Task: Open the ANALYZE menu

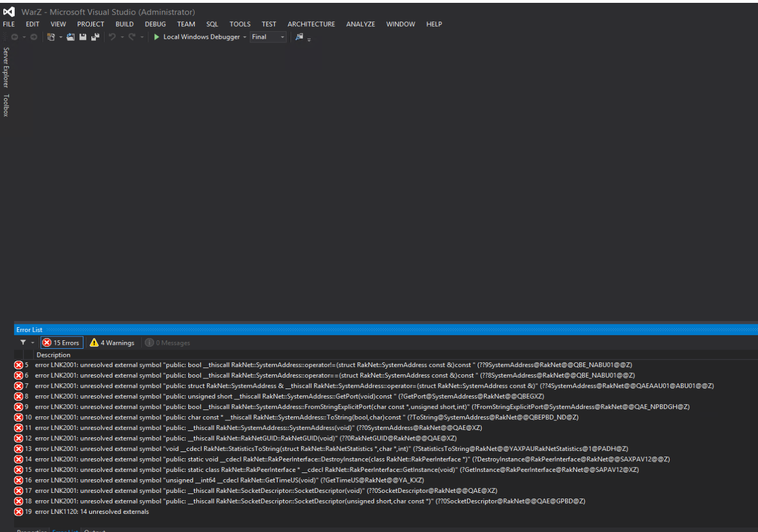Action: 360,24
